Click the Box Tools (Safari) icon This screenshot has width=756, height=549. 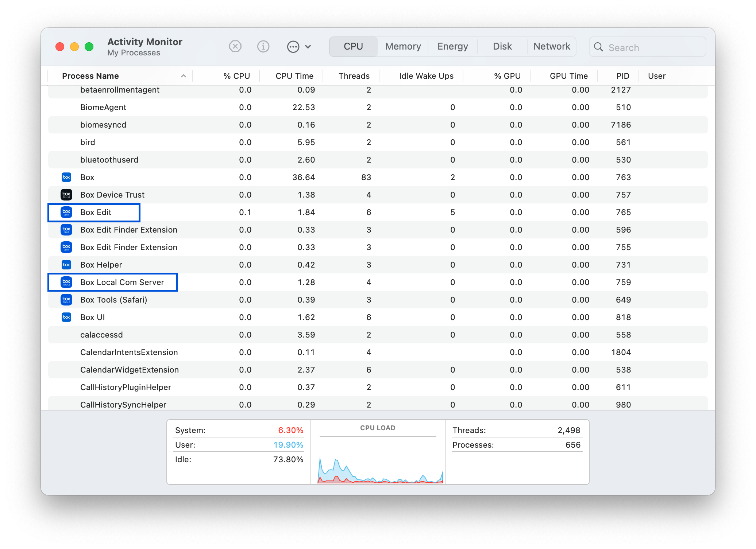tap(66, 300)
